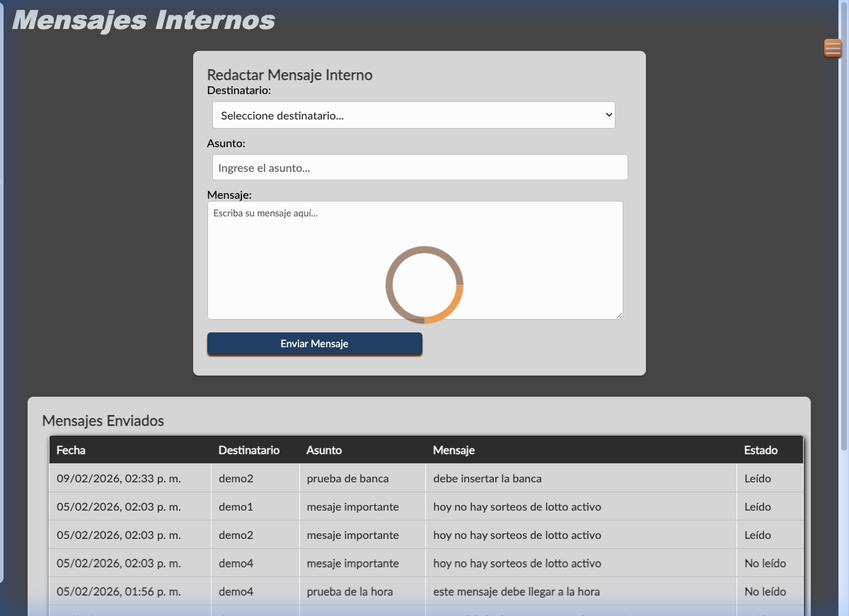Click the debe insertar la banca message

pyautogui.click(x=487, y=478)
